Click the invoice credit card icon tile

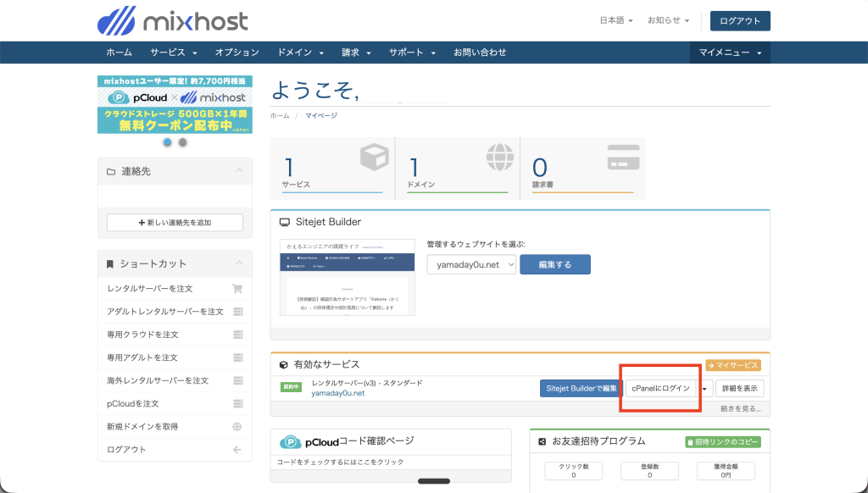pyautogui.click(x=623, y=157)
